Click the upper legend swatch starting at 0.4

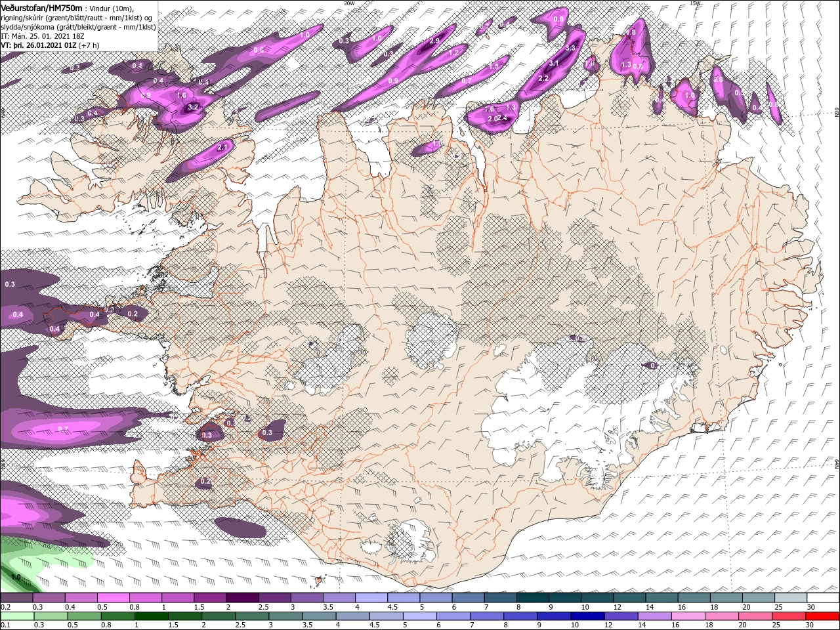pos(81,598)
